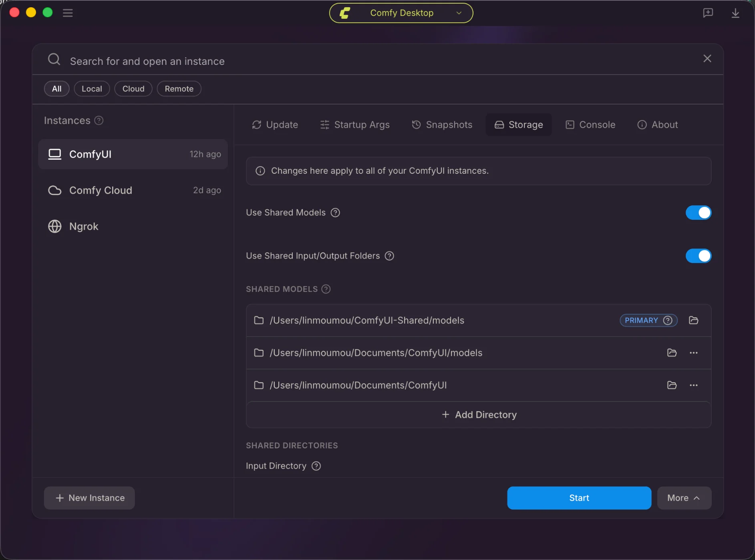Click the blue Start button

pos(579,498)
